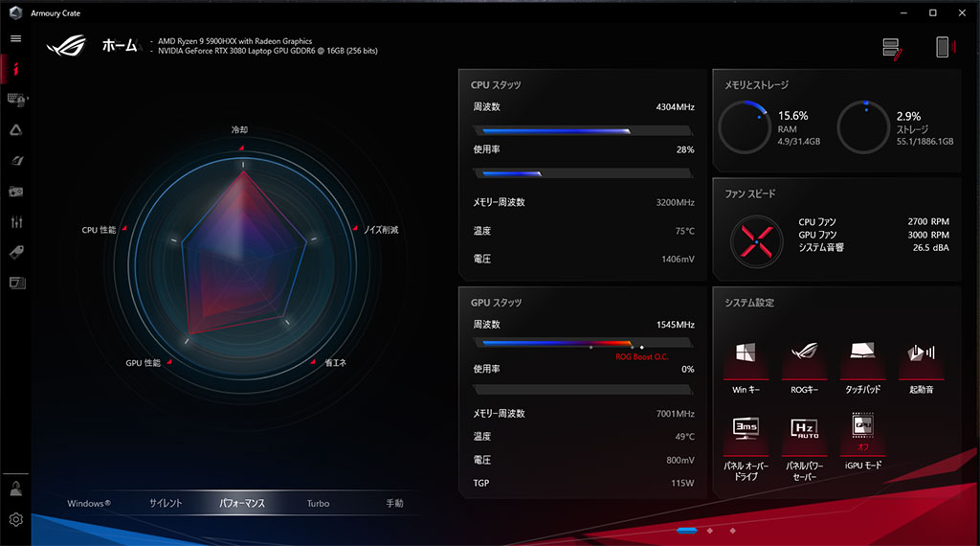980x546 pixels.
Task: Click the CPU 性能 label on radar chart
Action: point(99,230)
